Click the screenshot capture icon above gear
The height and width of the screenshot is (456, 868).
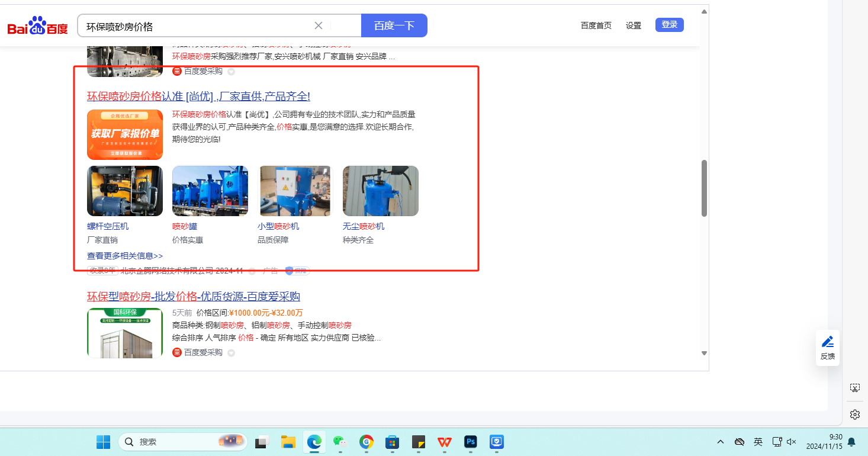(854, 388)
